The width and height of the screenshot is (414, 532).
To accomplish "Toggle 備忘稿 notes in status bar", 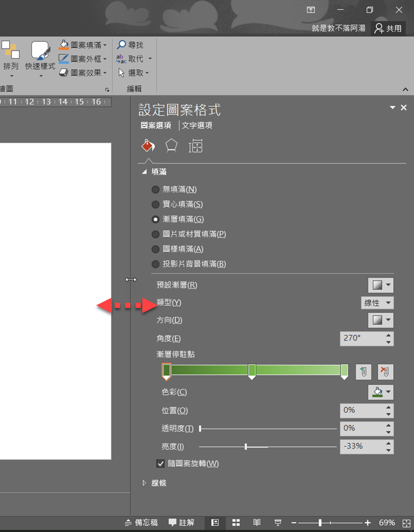I will 141,523.
